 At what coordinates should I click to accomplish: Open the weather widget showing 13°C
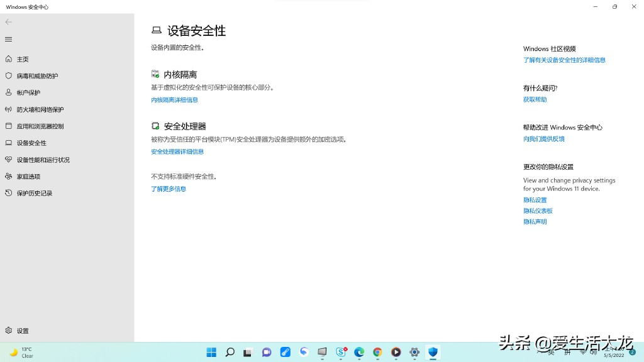pyautogui.click(x=22, y=352)
